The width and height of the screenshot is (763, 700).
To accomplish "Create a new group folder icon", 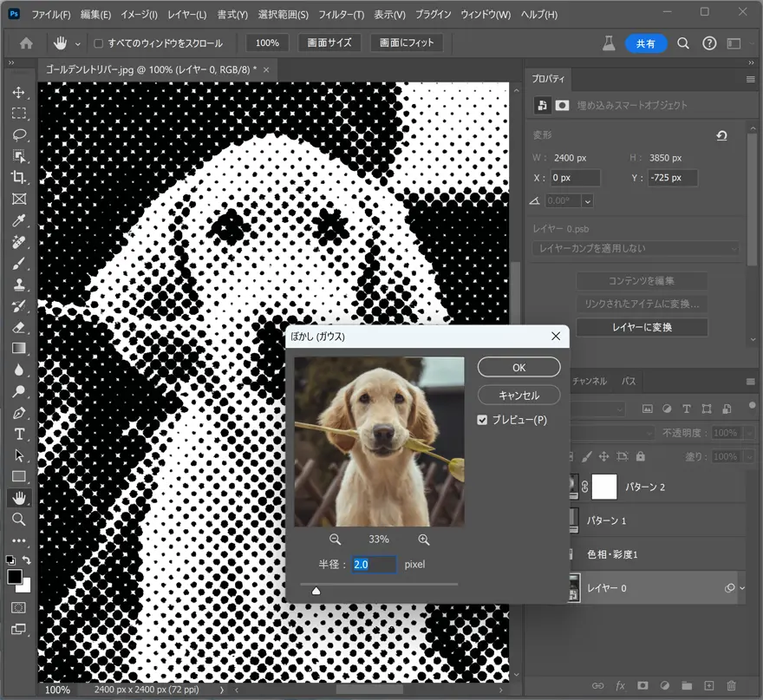I will pos(687,686).
